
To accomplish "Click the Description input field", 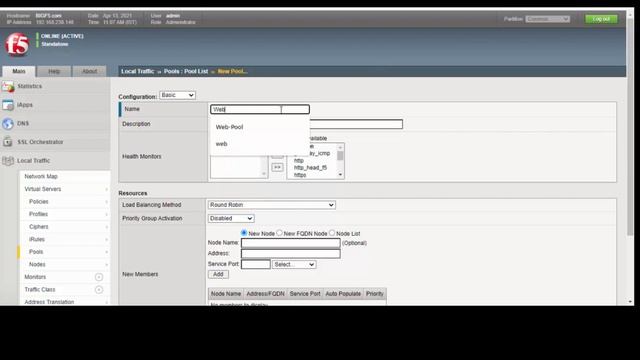I will [356, 124].
